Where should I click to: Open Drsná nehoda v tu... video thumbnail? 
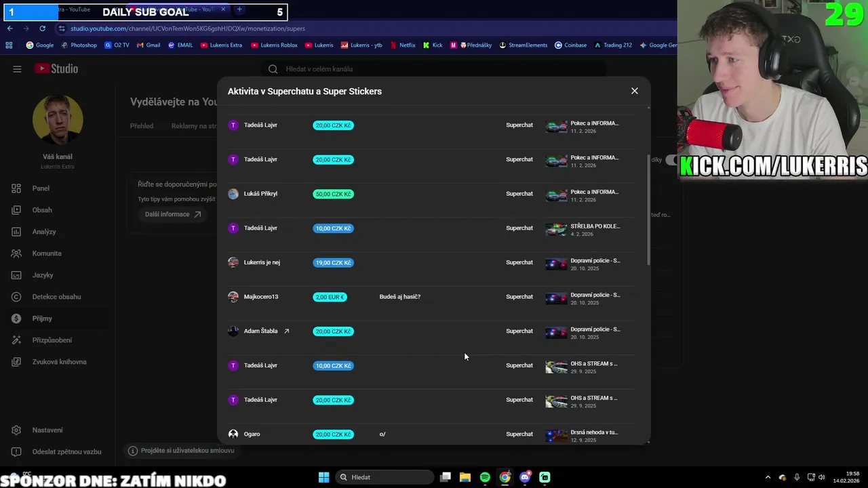tap(556, 436)
